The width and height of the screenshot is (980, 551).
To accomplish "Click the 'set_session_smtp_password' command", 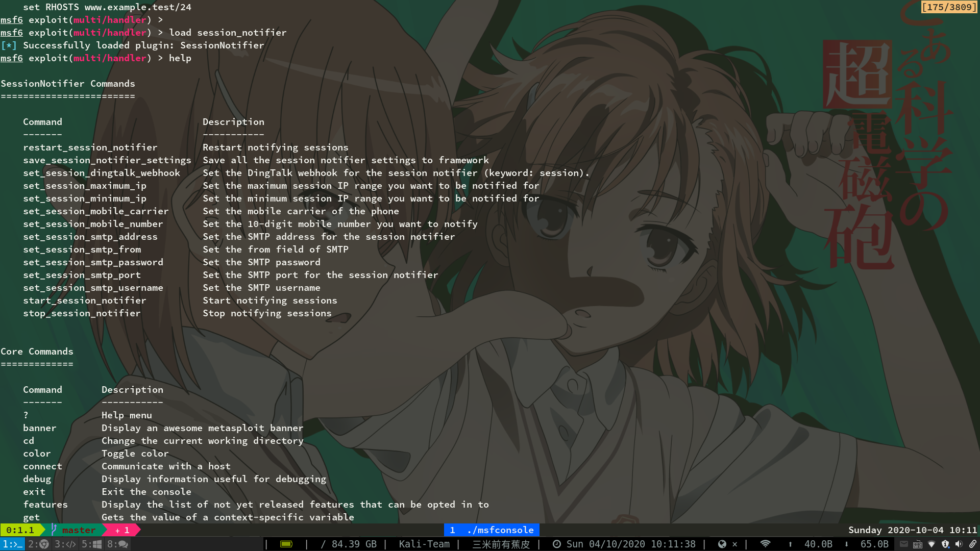I will coord(93,262).
